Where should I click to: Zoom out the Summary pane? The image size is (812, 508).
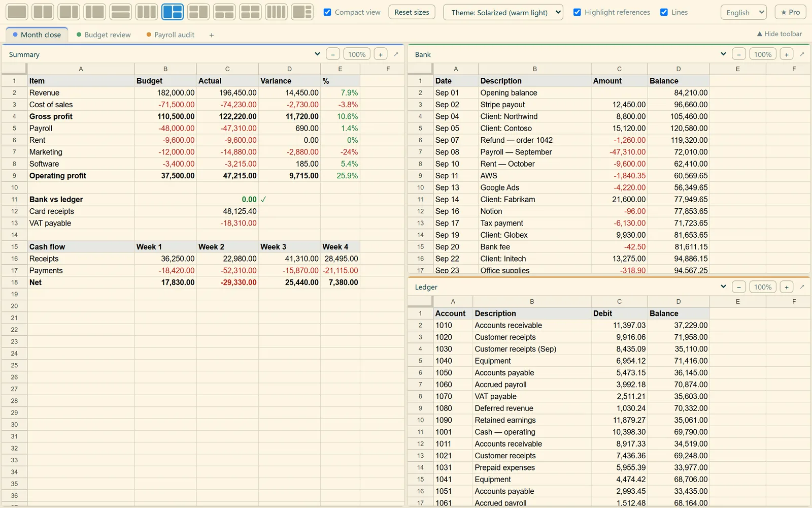(x=333, y=54)
